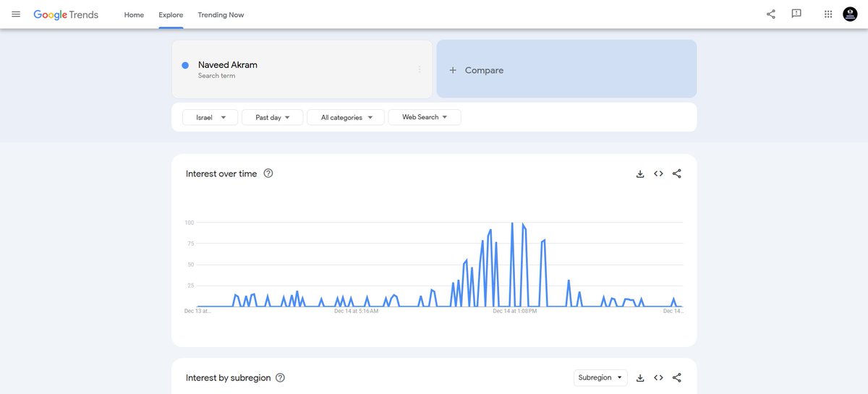Open the Subregion dropdown

(x=600, y=377)
